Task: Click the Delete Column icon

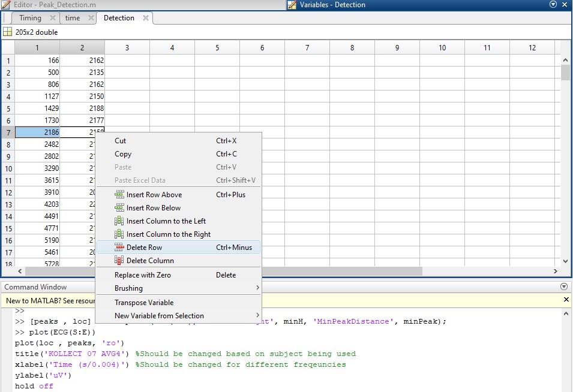Action: pyautogui.click(x=119, y=261)
